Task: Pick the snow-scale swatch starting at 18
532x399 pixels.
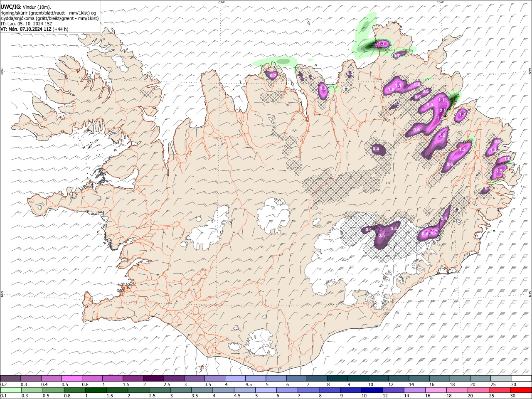Action: [459, 379]
